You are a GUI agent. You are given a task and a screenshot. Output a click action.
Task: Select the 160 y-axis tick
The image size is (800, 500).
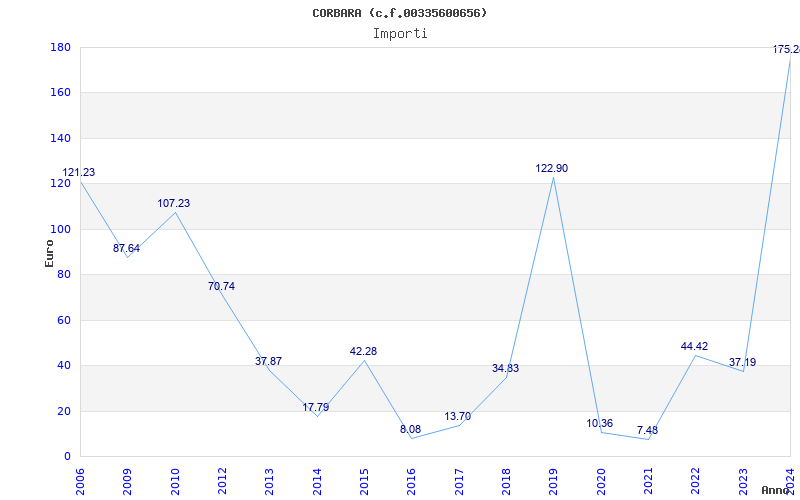pyautogui.click(x=60, y=93)
